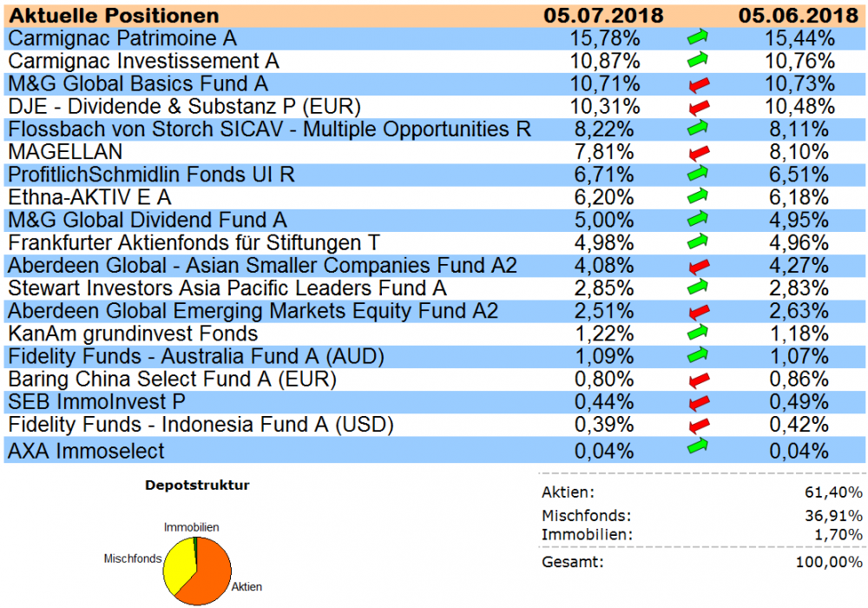
Task: Click the green arrow for ProfitlichSchmidlin Fonds UI R
Action: (x=697, y=175)
